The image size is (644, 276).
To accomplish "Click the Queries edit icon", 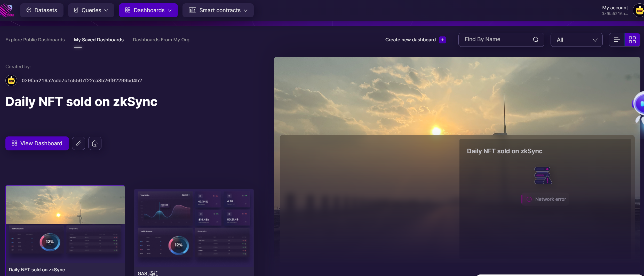I will coord(76,10).
